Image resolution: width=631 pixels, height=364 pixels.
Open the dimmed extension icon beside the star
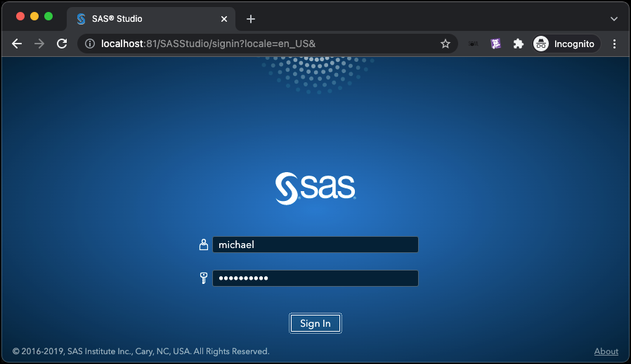474,44
